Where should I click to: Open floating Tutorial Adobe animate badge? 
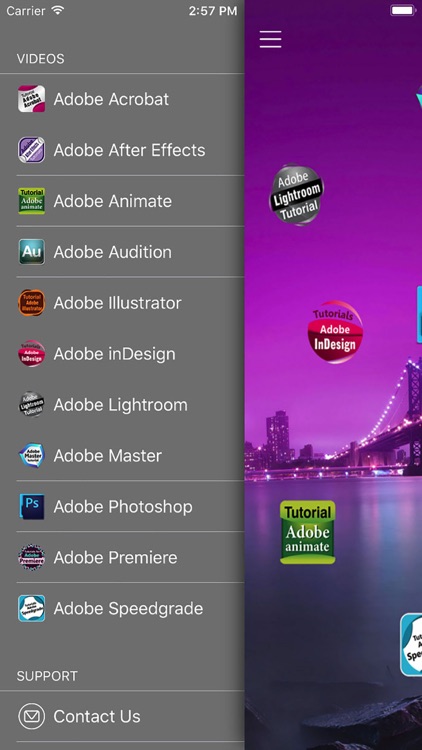click(x=308, y=532)
